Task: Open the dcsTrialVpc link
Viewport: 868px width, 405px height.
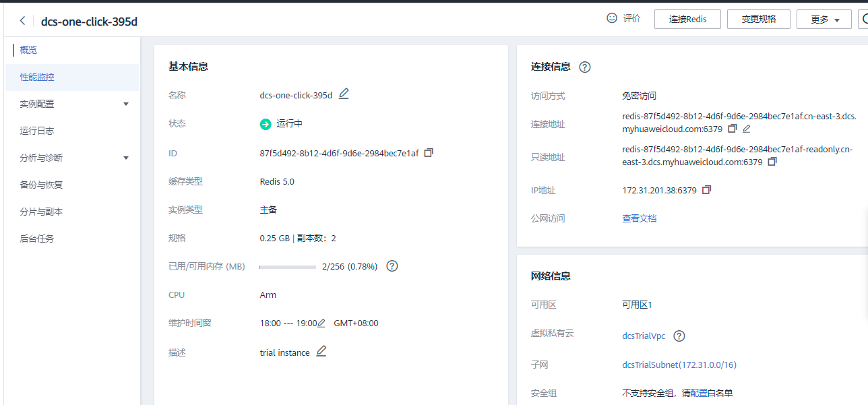Action: [644, 336]
